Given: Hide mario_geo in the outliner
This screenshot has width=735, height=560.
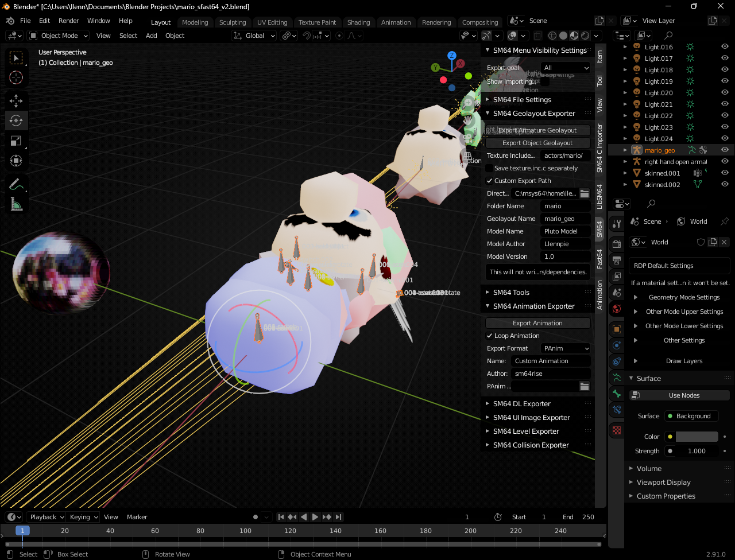Looking at the screenshot, I should tap(725, 150).
